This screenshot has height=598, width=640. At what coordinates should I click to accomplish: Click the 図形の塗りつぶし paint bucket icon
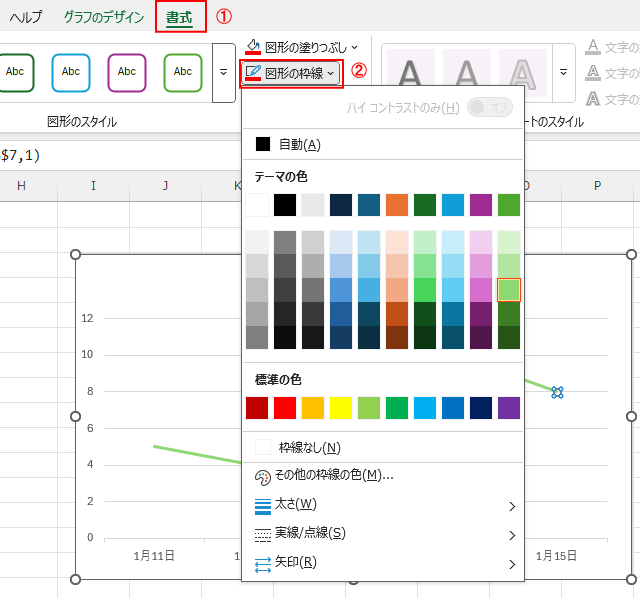(253, 47)
